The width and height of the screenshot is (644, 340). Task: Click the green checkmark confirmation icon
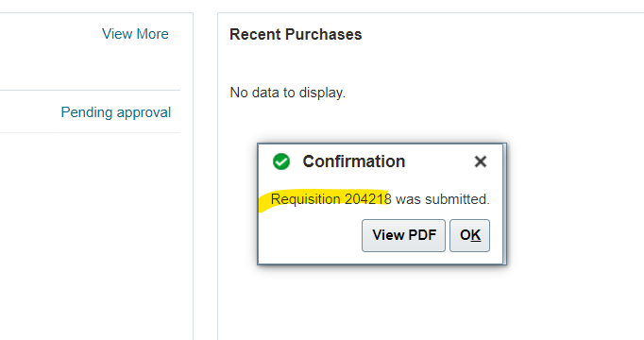click(x=281, y=161)
